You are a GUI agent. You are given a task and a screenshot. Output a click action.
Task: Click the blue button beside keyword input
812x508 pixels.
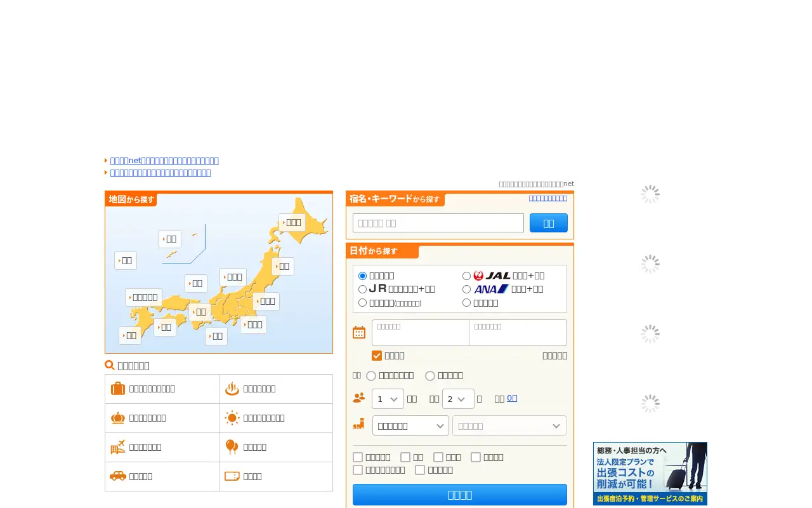(x=549, y=223)
